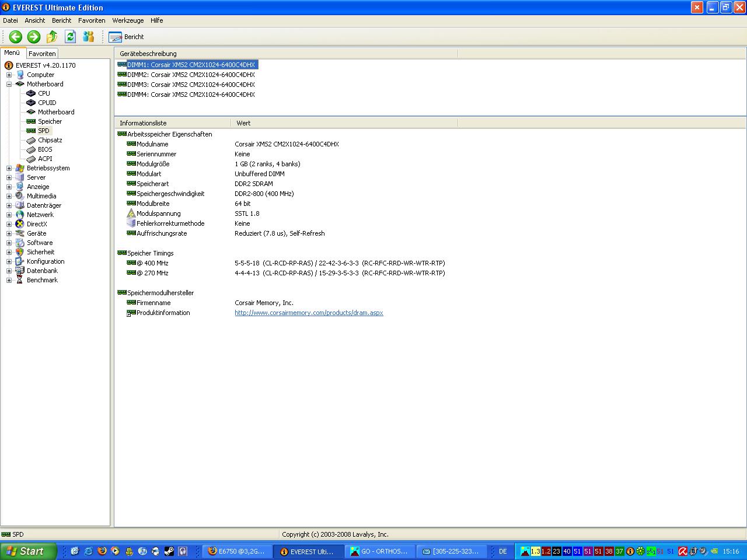Expand the Server tree node

[9, 177]
